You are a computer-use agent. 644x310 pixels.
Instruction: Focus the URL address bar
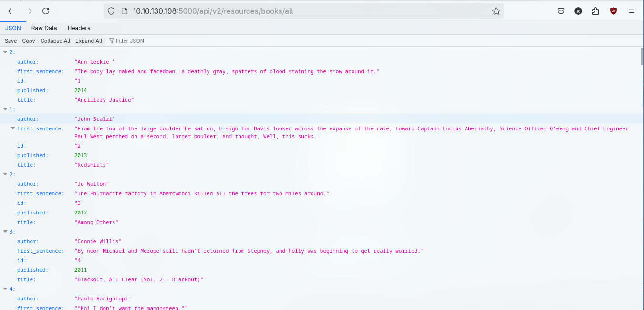[303, 11]
